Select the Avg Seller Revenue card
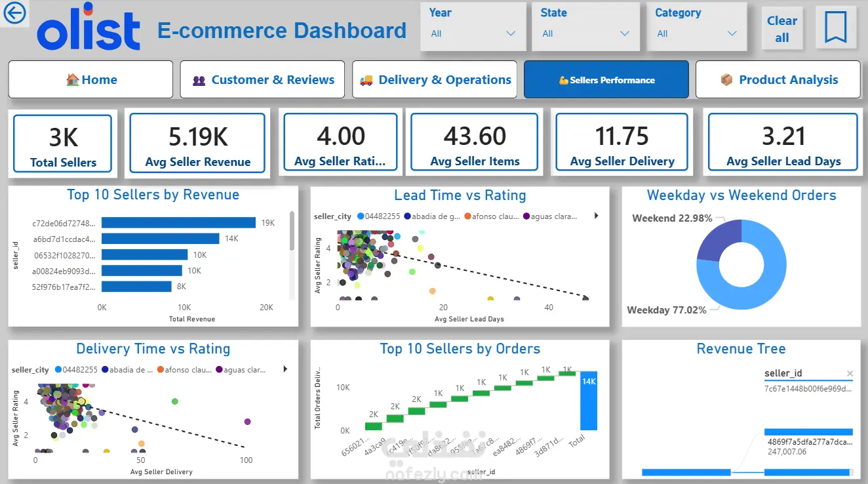 198,143
